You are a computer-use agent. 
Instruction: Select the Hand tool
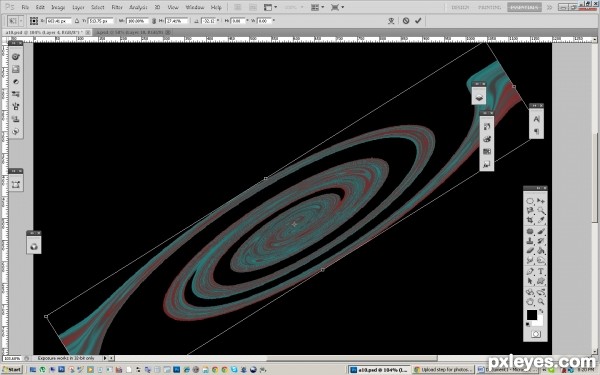tap(530, 302)
